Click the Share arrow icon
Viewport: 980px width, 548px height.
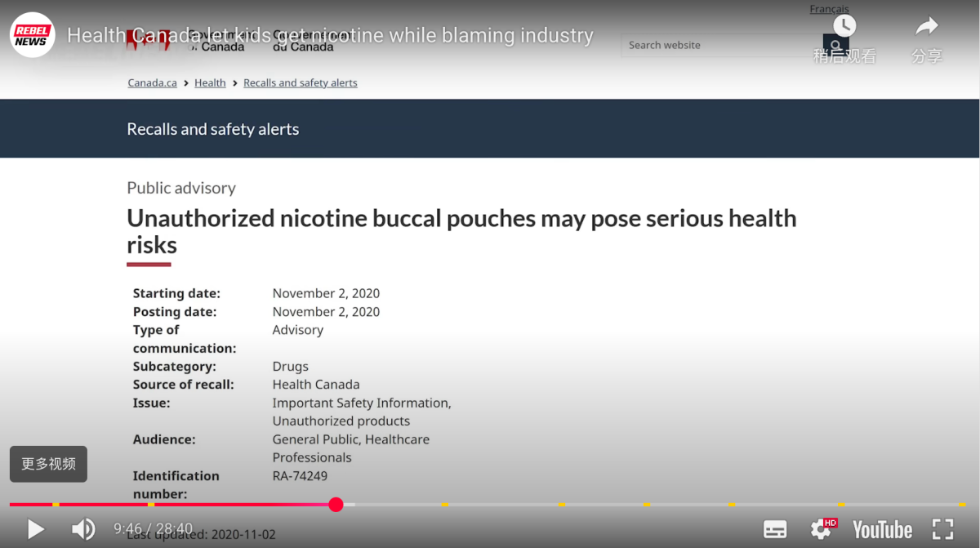[927, 28]
